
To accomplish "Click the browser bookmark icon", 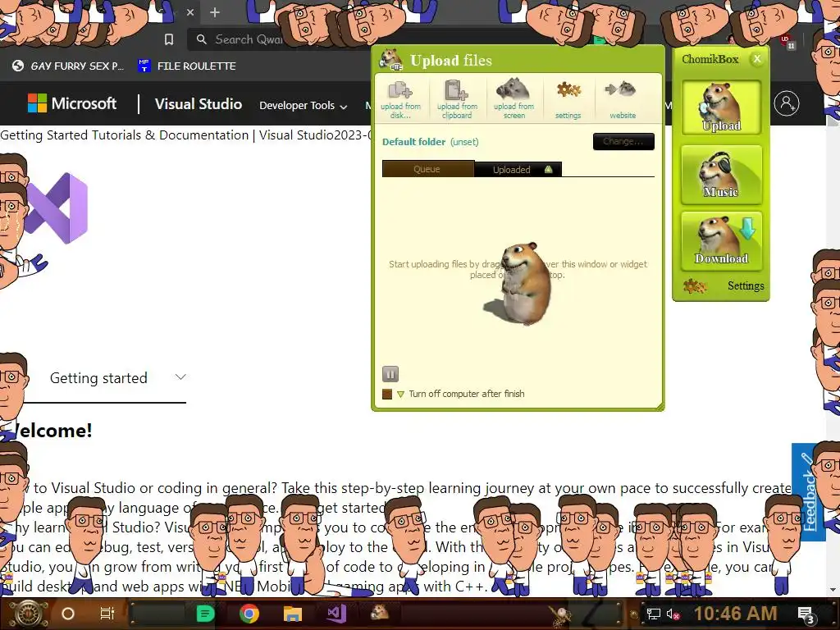I will tap(169, 39).
